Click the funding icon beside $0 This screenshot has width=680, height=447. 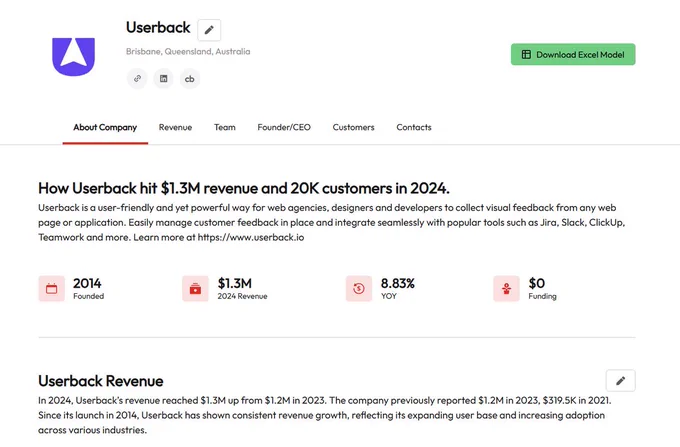[x=506, y=288]
